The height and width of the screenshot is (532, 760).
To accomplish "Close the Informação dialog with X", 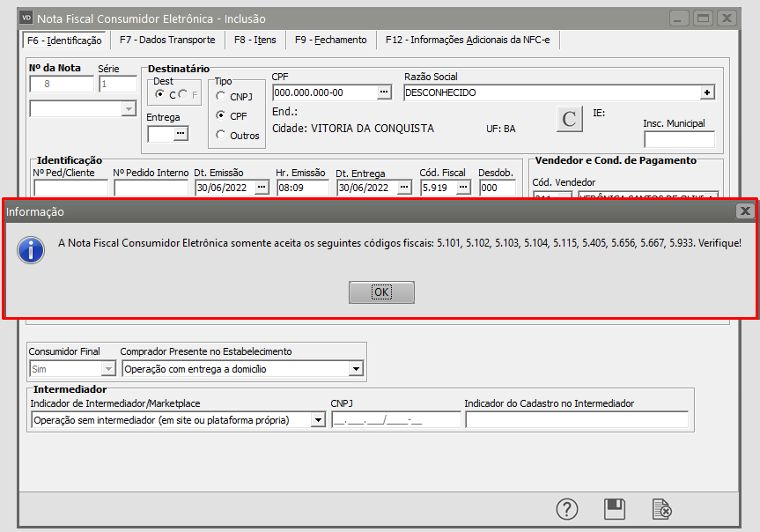I will pos(745,211).
